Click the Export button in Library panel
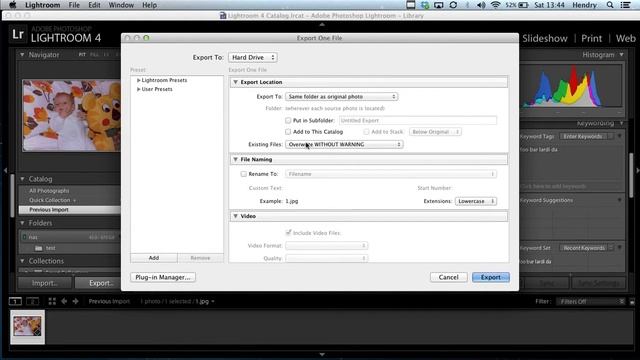Image resolution: width=640 pixels, height=360 pixels. [98, 283]
